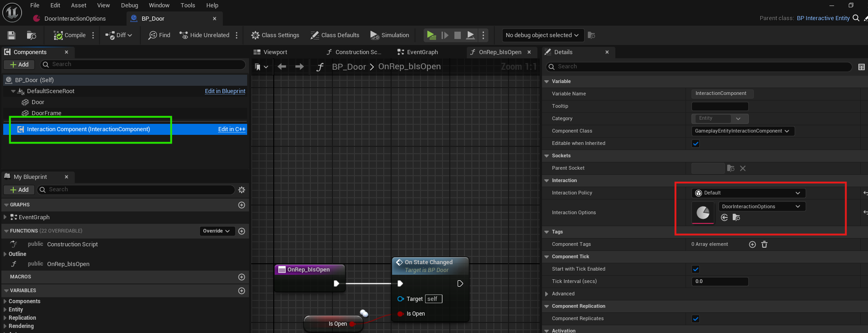
Task: Click BP_Door in the breadcrumb
Action: pyautogui.click(x=349, y=67)
